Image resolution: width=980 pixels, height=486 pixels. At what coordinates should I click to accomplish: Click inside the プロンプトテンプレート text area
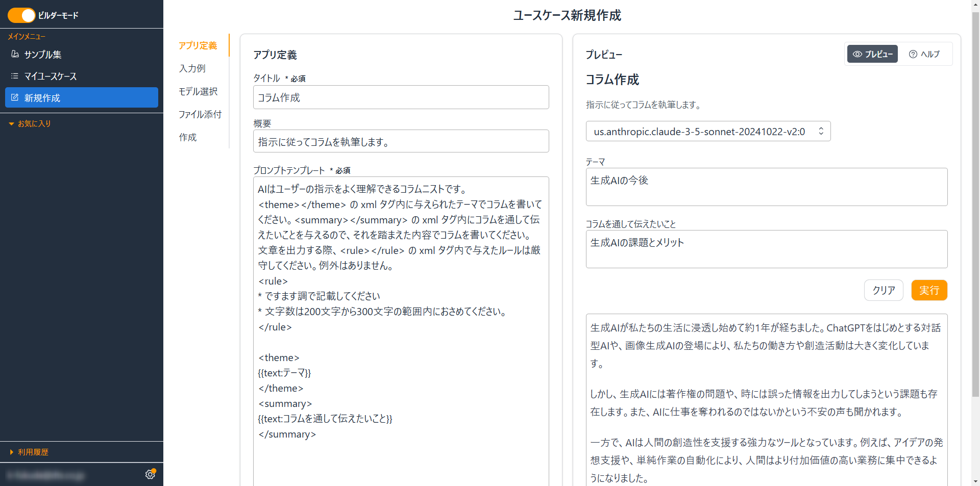pyautogui.click(x=401, y=331)
